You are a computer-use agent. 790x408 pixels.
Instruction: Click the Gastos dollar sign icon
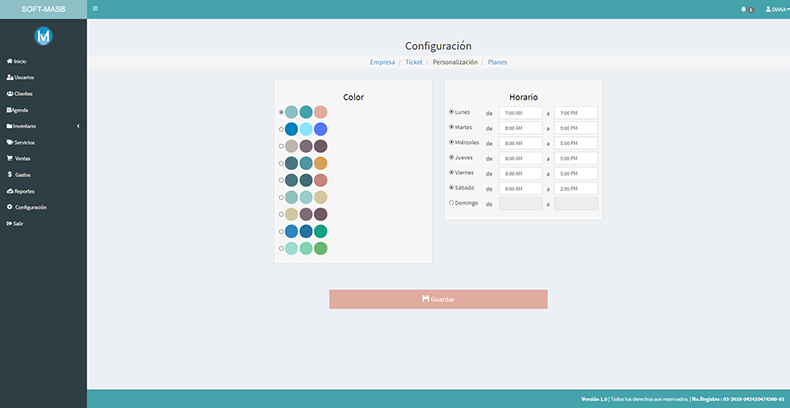coord(10,174)
